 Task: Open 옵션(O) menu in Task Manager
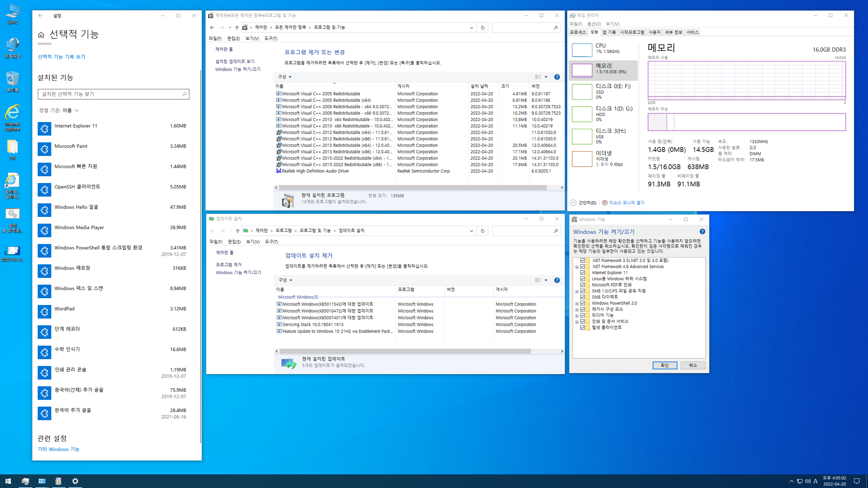(594, 24)
